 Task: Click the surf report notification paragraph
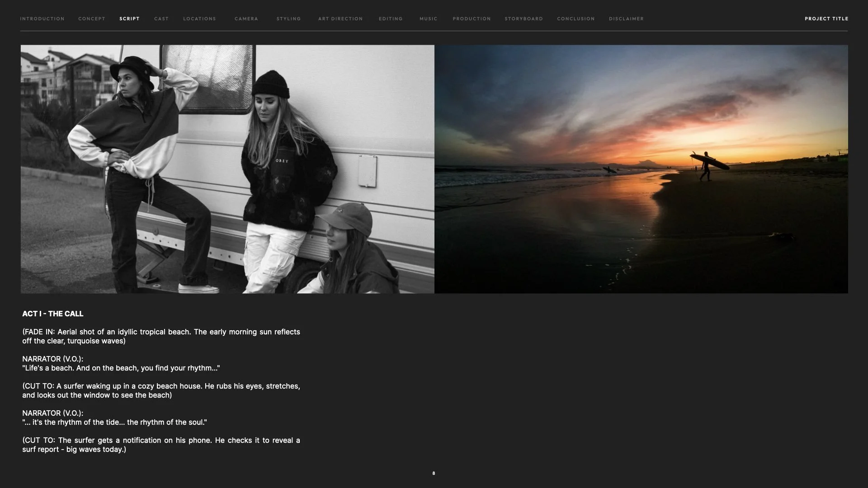pyautogui.click(x=161, y=445)
